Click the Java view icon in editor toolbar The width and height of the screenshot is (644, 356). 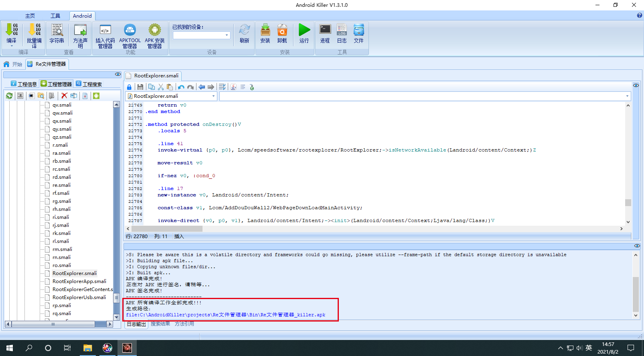(233, 87)
